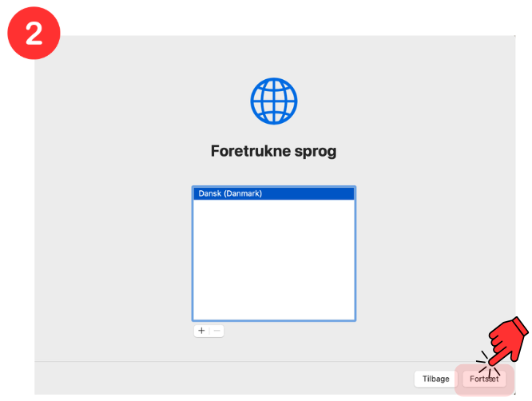The height and width of the screenshot is (401, 532).
Task: Remove the language with the minus button
Action: 216,331
